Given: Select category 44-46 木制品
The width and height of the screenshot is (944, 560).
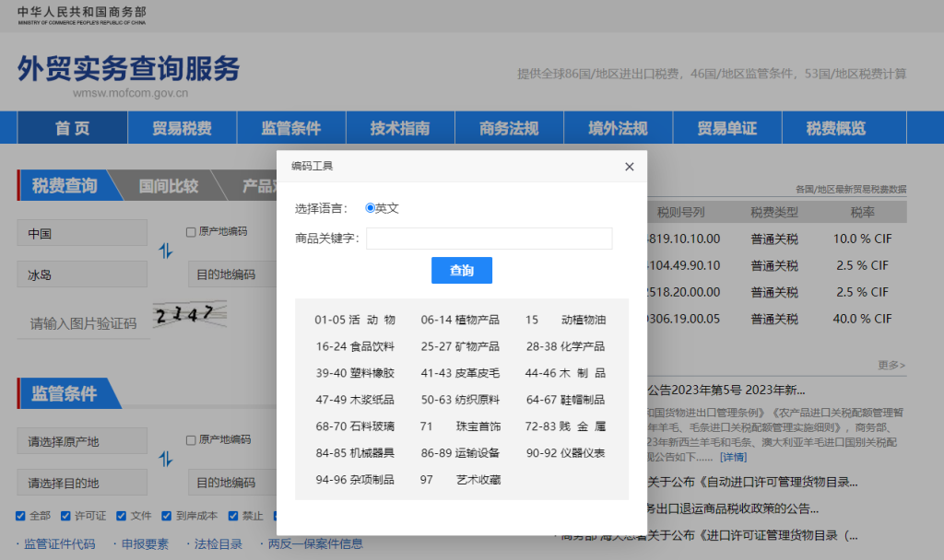Looking at the screenshot, I should 565,373.
